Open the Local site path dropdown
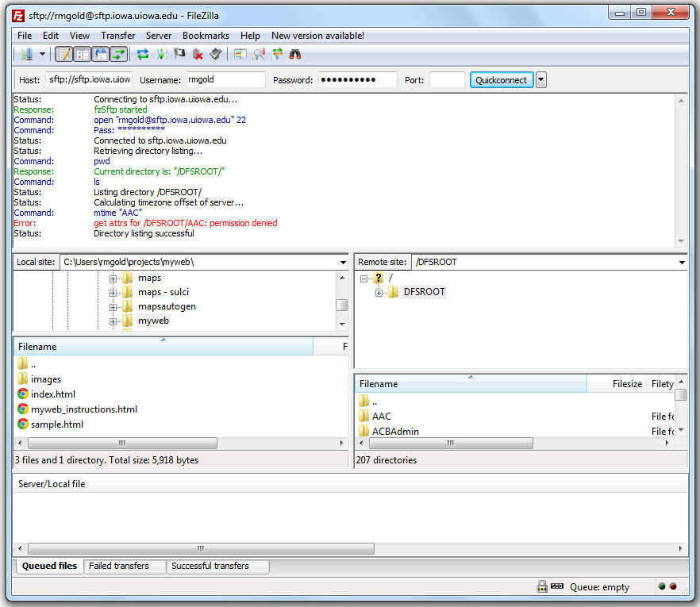The width and height of the screenshot is (700, 607). click(x=343, y=263)
